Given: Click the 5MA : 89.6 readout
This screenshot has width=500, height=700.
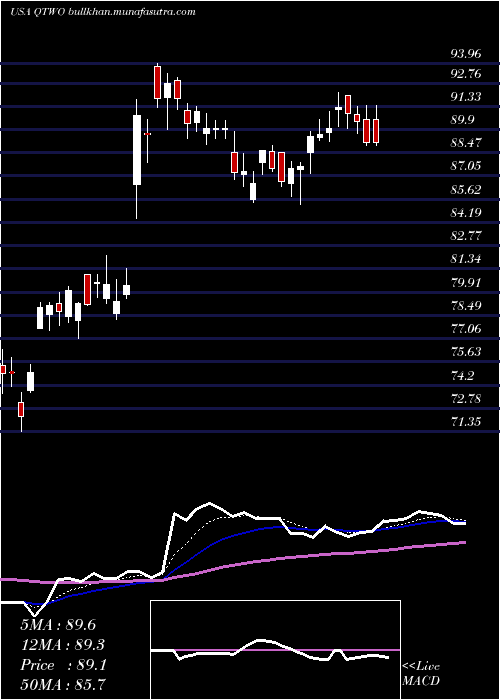Looking at the screenshot, I should click(58, 625).
